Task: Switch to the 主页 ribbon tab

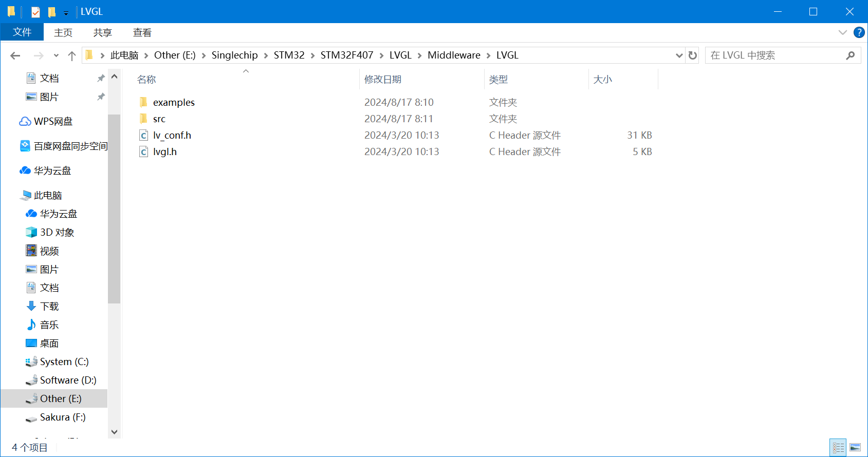Action: coord(63,32)
